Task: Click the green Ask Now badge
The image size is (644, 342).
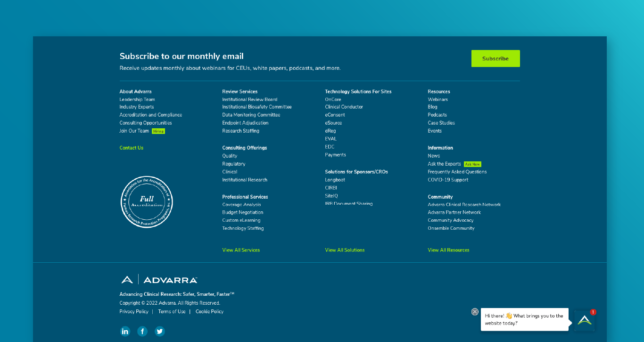Action: [472, 164]
